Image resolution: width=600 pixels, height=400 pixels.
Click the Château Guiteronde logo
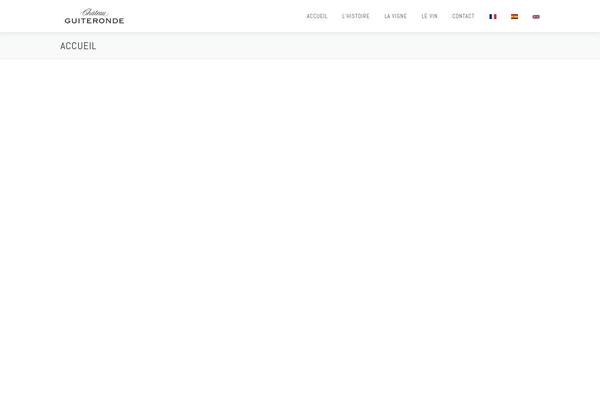[x=94, y=16]
